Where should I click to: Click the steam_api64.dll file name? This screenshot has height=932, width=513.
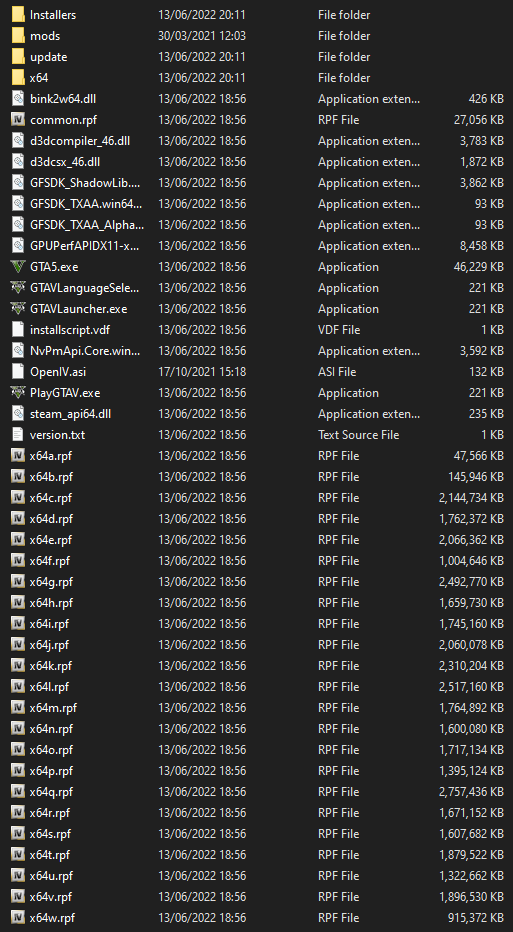tap(70, 414)
